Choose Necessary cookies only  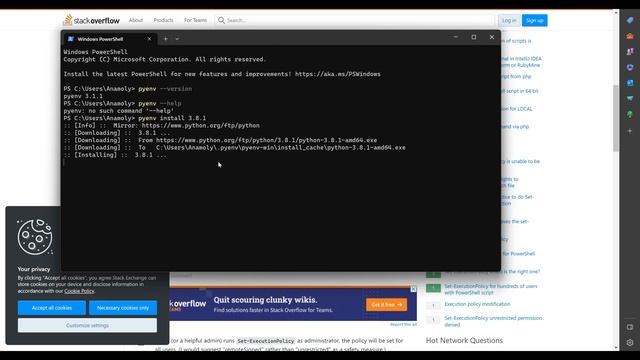(123, 308)
